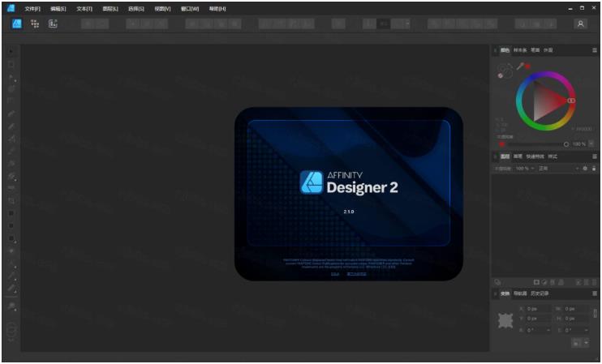Open the 正常 blend mode dropdown
This screenshot has height=364, width=602.
coord(559,169)
